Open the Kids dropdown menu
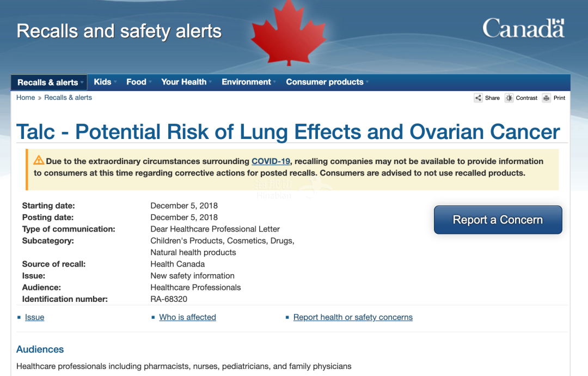The image size is (588, 376). 105,82
